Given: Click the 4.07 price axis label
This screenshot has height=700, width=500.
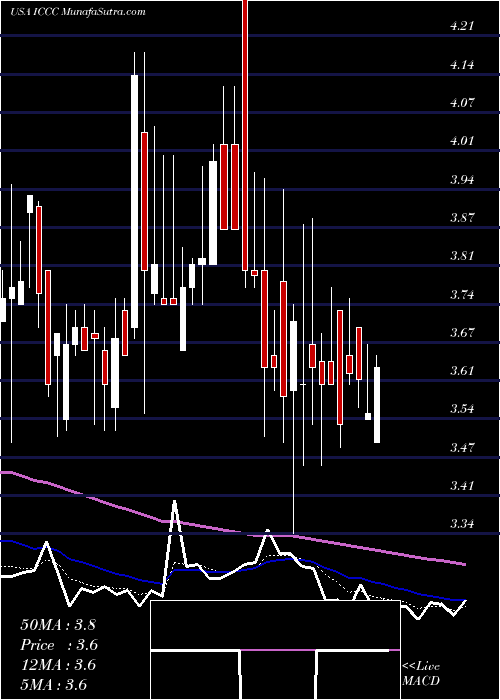Looking at the screenshot, I should pos(462,103).
